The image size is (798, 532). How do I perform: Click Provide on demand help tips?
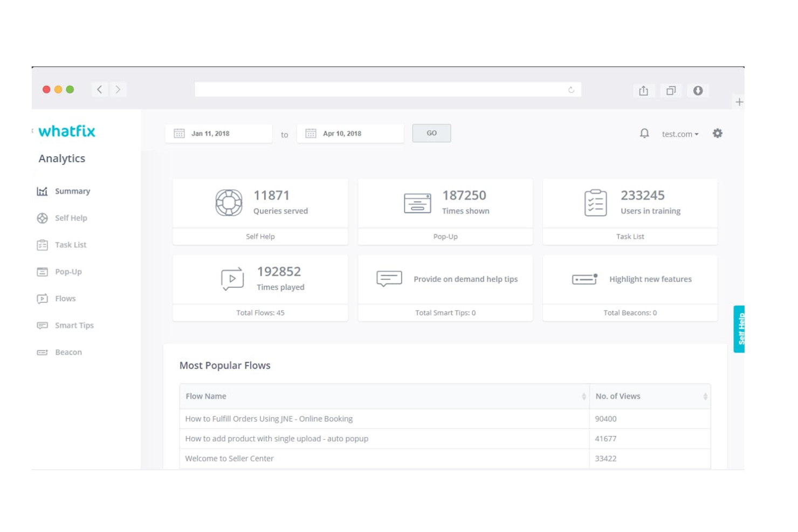466,279
